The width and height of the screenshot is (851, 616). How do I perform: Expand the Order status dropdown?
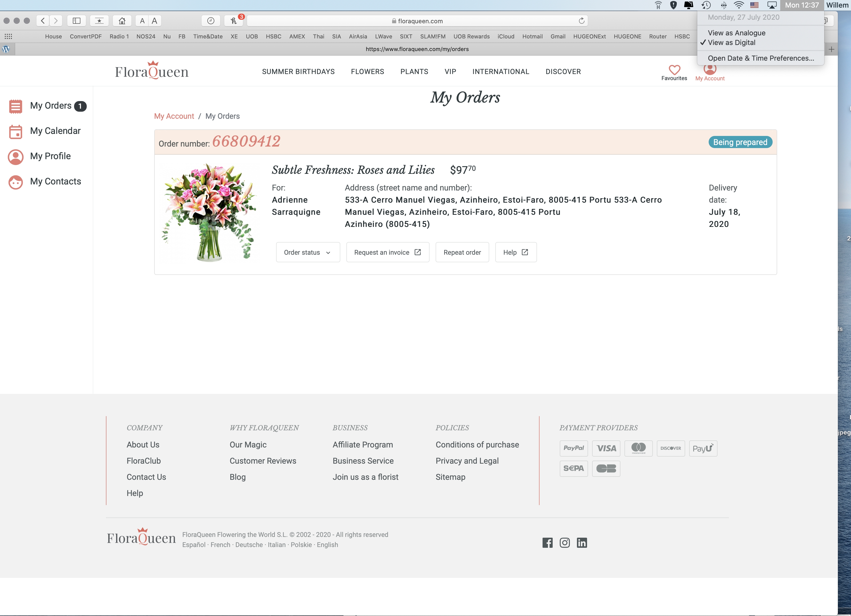pos(308,252)
